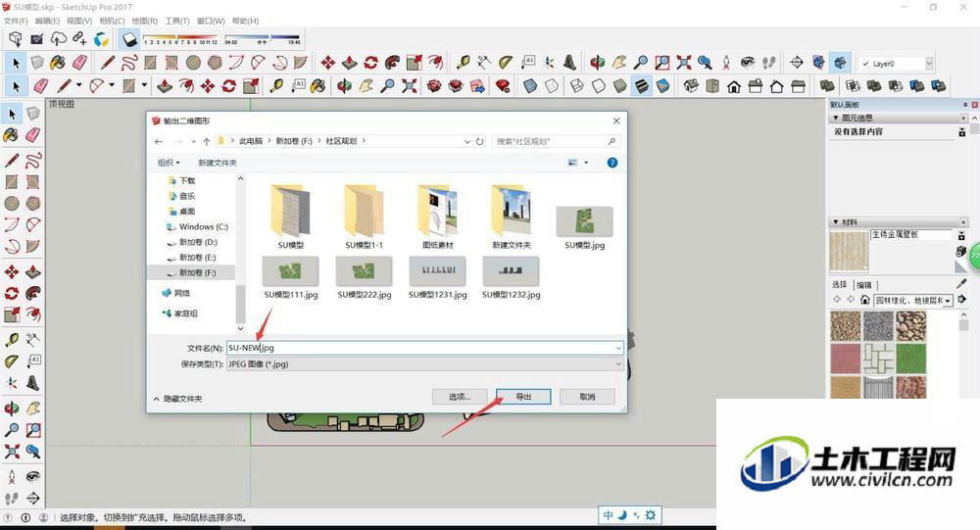Choose the Circle tool in the left vertical toolbar
Screen dimensions: 980x530
[x=11, y=203]
